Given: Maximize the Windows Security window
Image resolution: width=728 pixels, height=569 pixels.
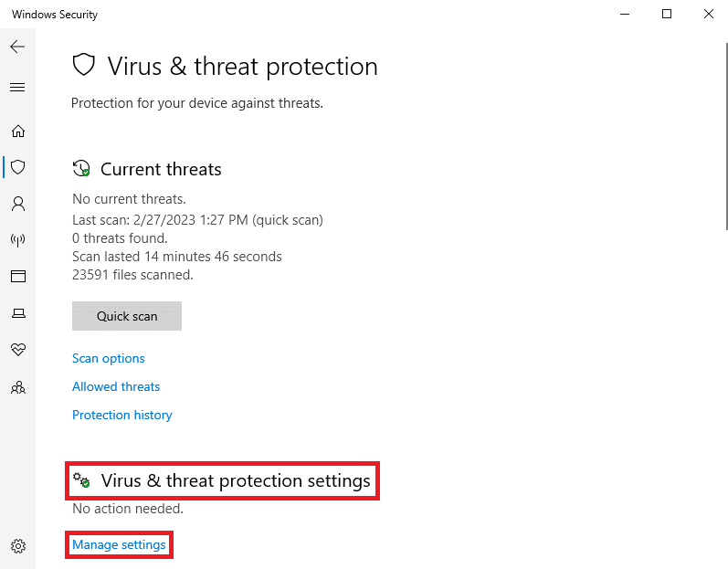Looking at the screenshot, I should click(x=667, y=14).
